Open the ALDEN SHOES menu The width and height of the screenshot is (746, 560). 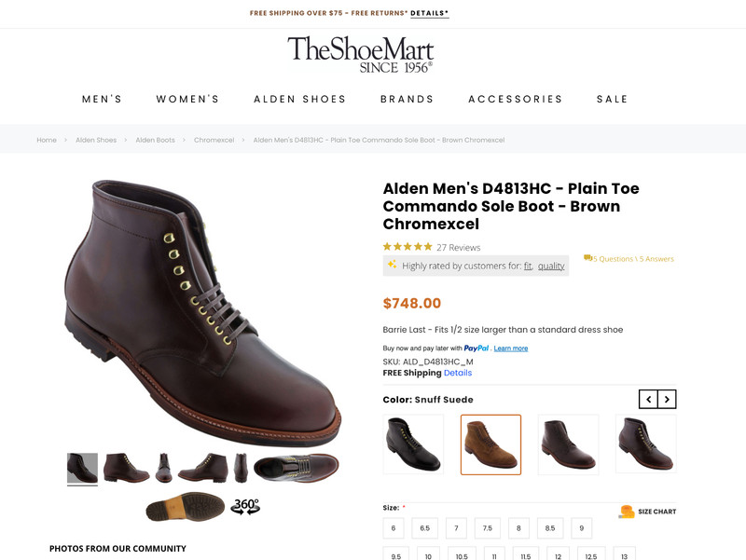coord(299,98)
